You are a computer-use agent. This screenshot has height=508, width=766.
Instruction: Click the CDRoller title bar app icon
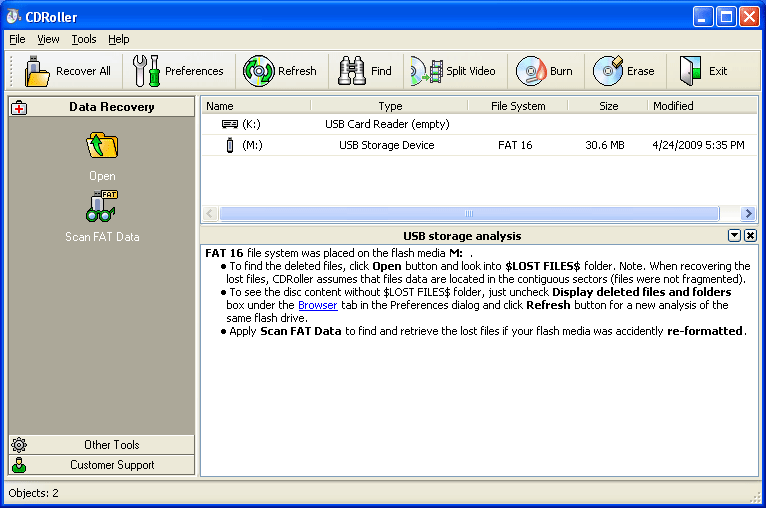(x=14, y=16)
